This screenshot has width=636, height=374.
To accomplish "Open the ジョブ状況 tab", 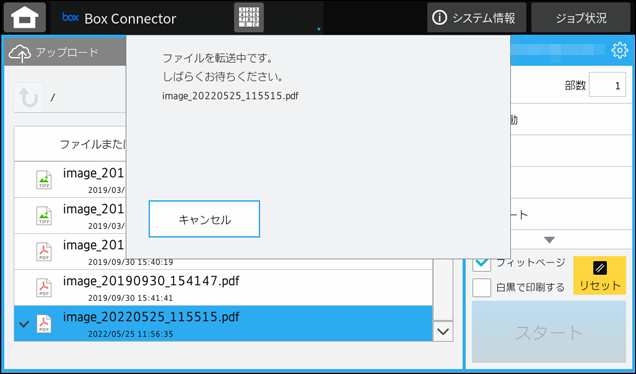I will [x=581, y=17].
